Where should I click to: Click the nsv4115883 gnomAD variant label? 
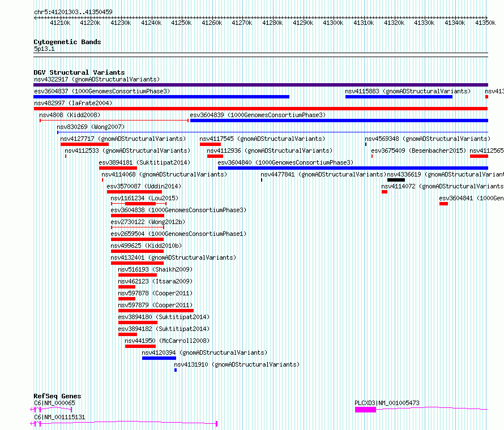pos(408,91)
